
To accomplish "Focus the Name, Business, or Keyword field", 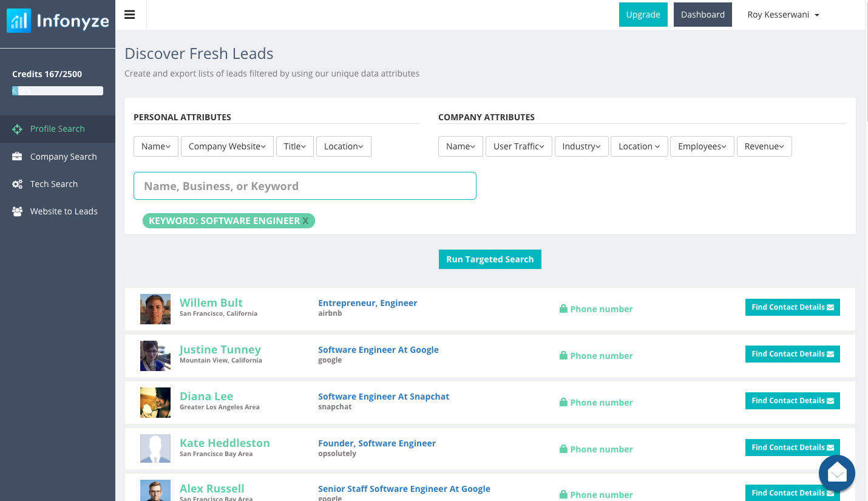I will click(x=305, y=186).
